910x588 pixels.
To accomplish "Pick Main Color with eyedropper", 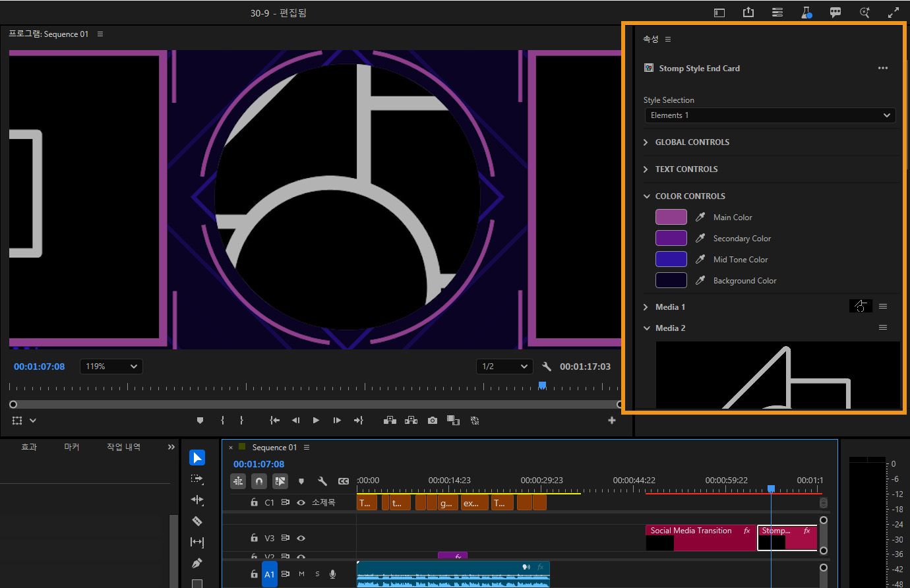I will [x=700, y=217].
